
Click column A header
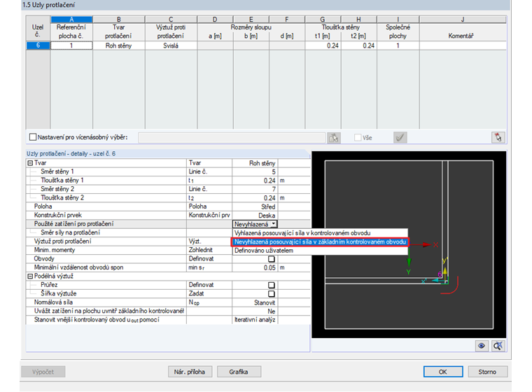point(71,20)
